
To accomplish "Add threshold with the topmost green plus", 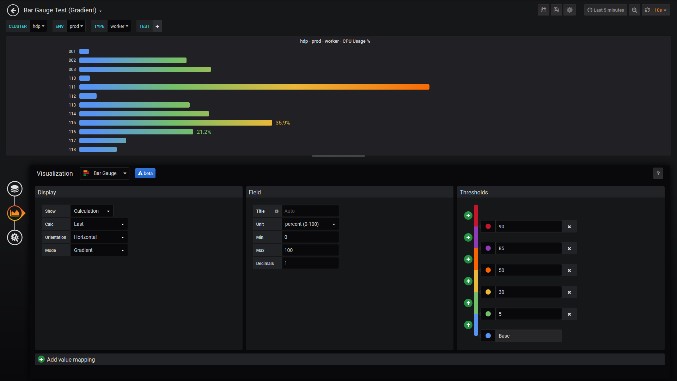I will tap(468, 215).
